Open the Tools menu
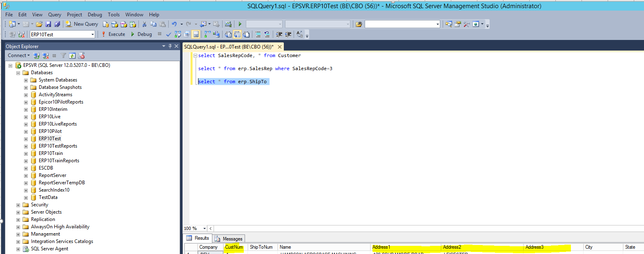The height and width of the screenshot is (254, 644). pyautogui.click(x=114, y=15)
